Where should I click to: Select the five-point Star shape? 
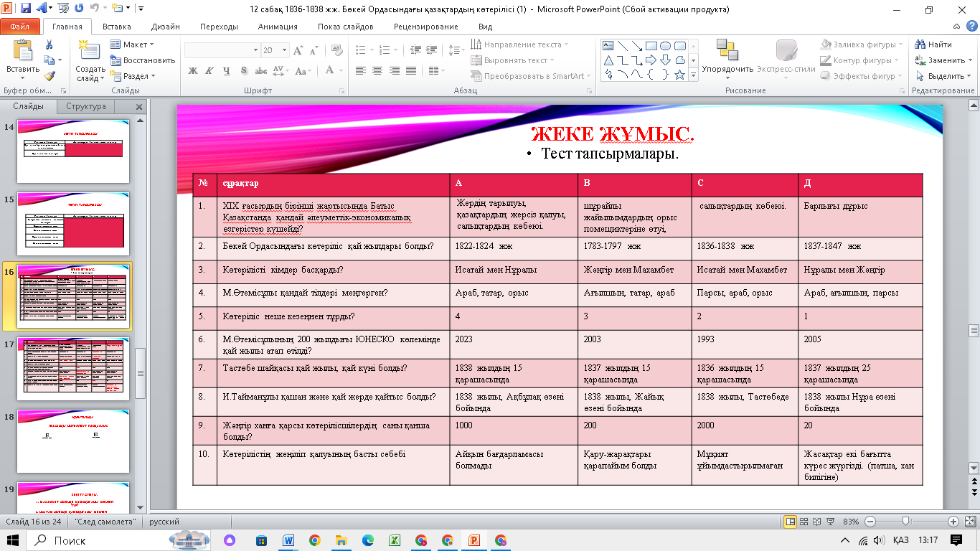pyautogui.click(x=679, y=74)
